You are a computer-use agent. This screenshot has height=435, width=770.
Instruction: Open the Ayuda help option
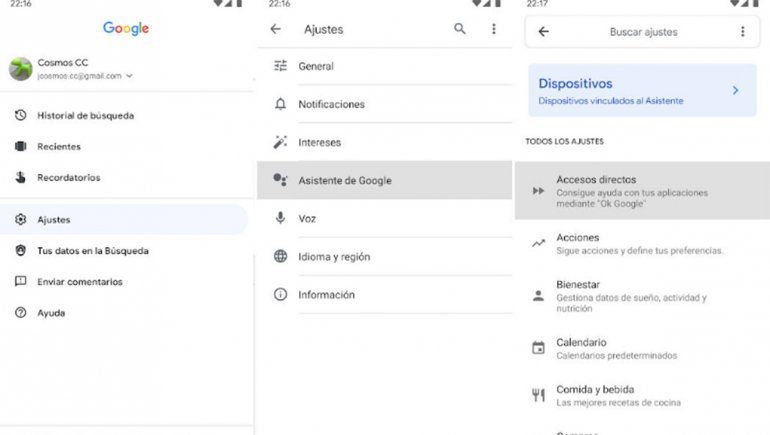(x=51, y=313)
